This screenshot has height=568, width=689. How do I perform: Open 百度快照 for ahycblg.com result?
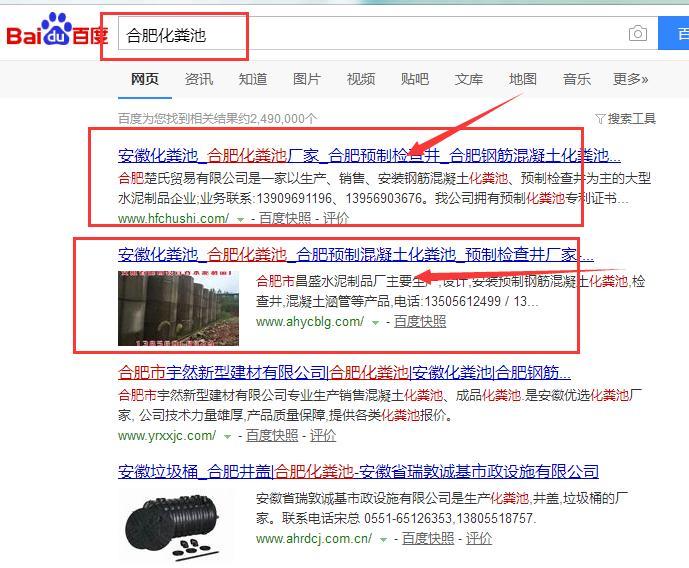pos(420,322)
